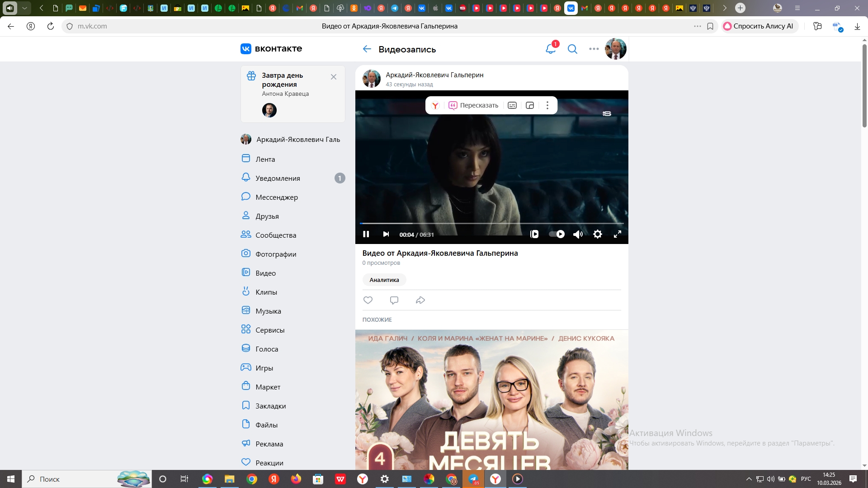The width and height of the screenshot is (868, 488).
Task: Toggle picture-in-picture in the overlay
Action: pos(530,105)
